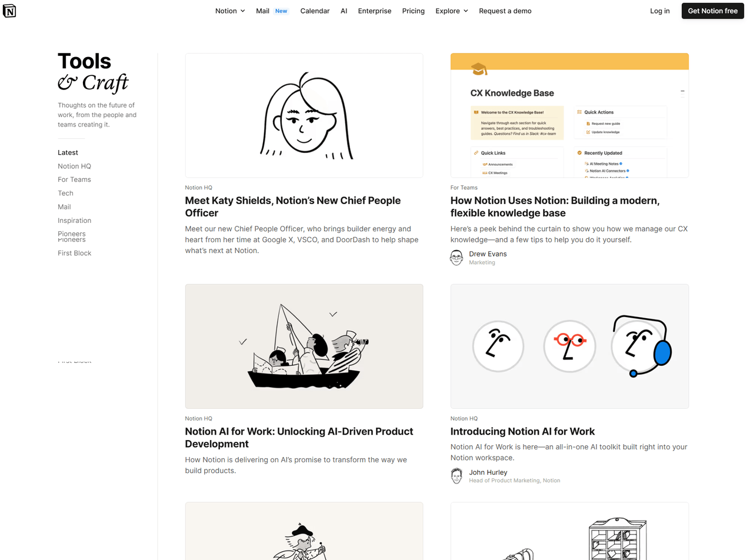This screenshot has width=753, height=560.
Task: Select the Inspiration category in sidebar
Action: pos(74,221)
